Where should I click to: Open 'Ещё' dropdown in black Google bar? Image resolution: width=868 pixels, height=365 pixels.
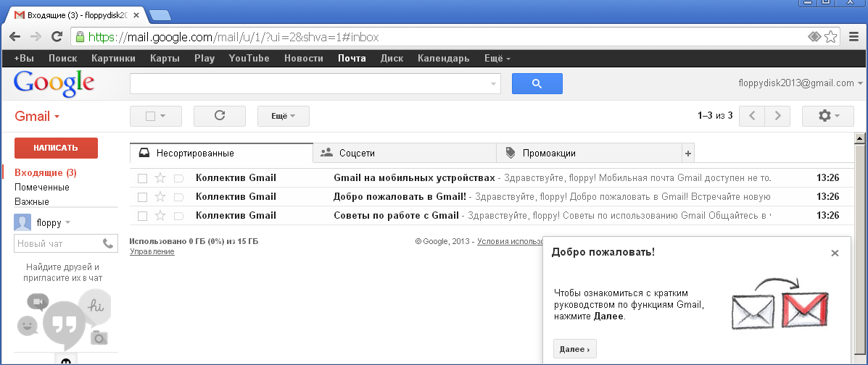tap(497, 58)
